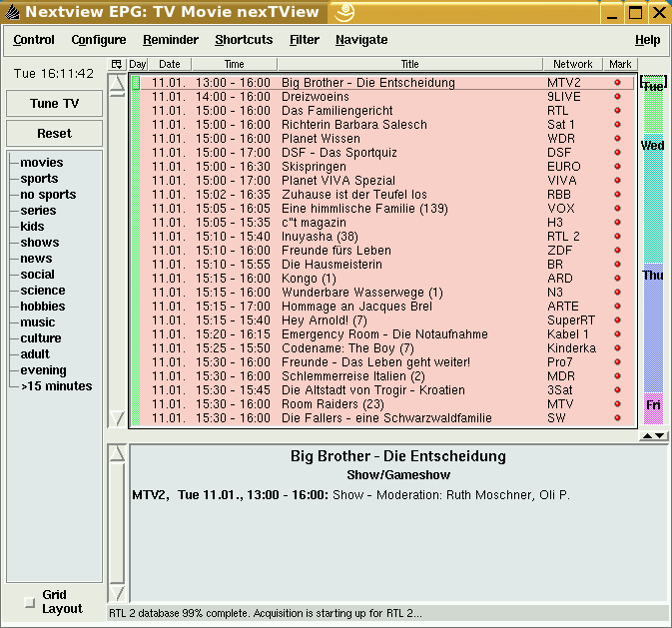Click the down arrow of the programme list scrollbar
Image resolution: width=672 pixels, height=628 pixels.
pos(118,418)
